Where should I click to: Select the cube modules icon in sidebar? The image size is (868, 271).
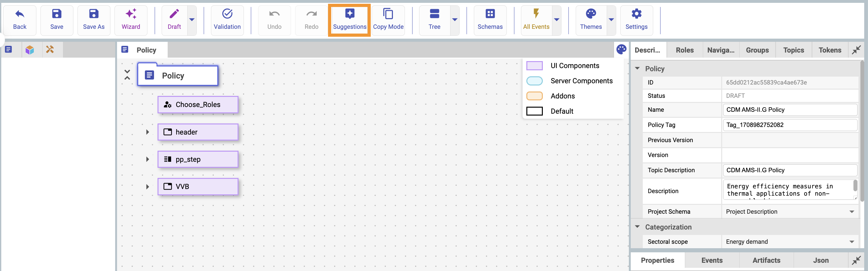pyautogui.click(x=30, y=50)
